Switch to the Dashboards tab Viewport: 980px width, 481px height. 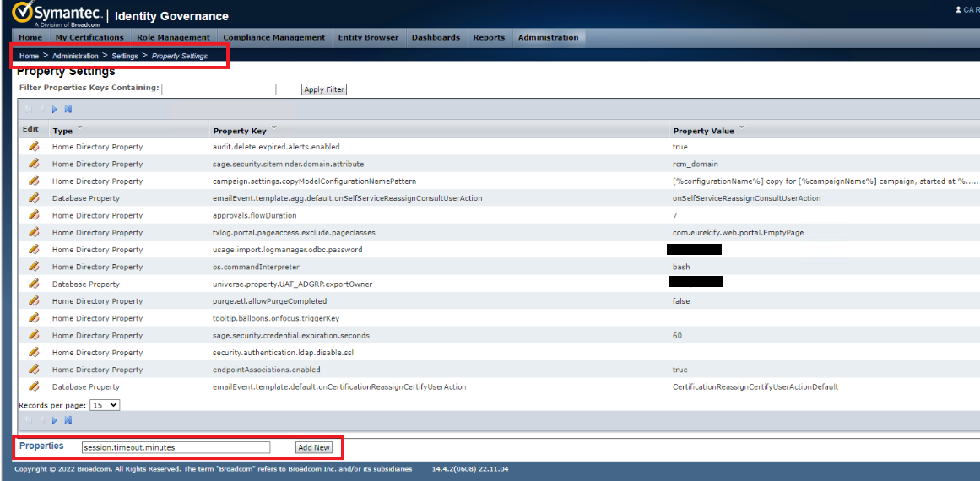point(436,37)
